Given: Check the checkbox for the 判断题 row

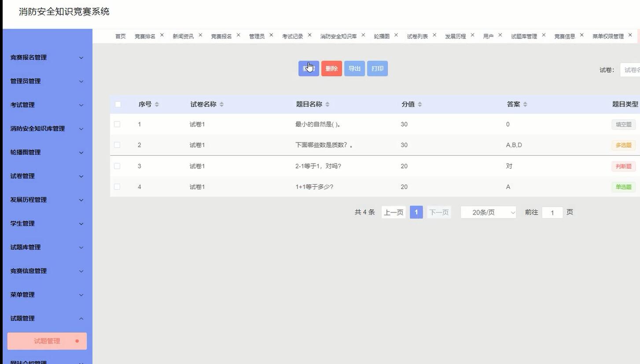Looking at the screenshot, I should coord(118,166).
